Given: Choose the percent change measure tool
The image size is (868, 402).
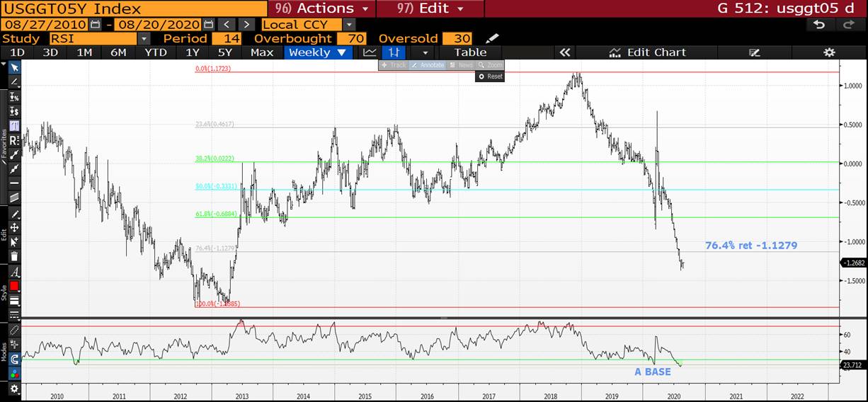Looking at the screenshot, I should 14,98.
